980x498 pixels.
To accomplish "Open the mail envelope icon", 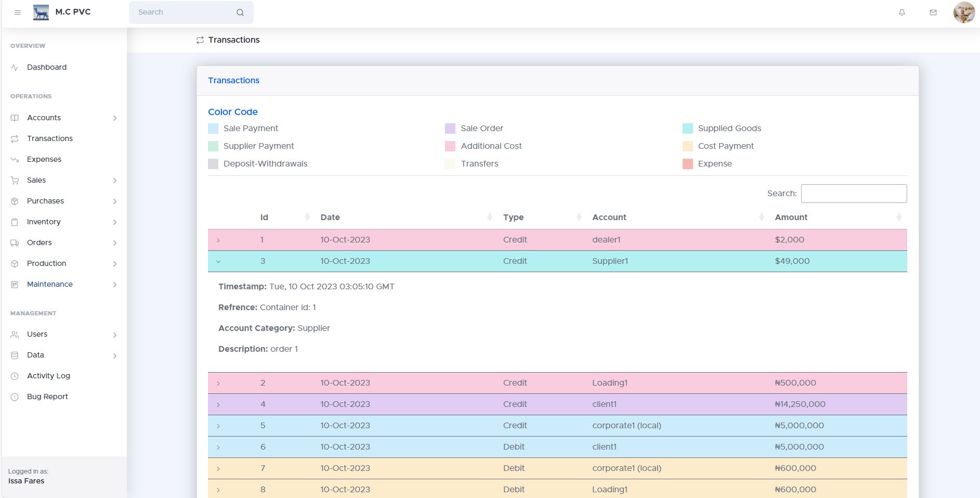I will tap(933, 12).
